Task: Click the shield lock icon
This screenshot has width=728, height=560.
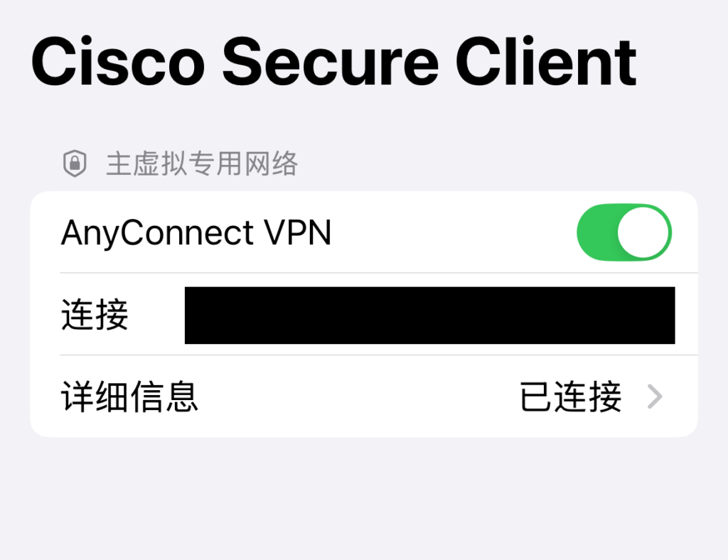Action: tap(74, 164)
